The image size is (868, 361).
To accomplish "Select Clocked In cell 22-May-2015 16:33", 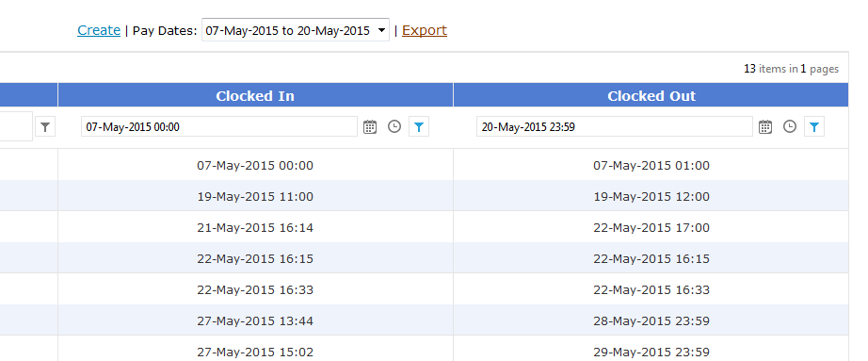I will click(255, 289).
